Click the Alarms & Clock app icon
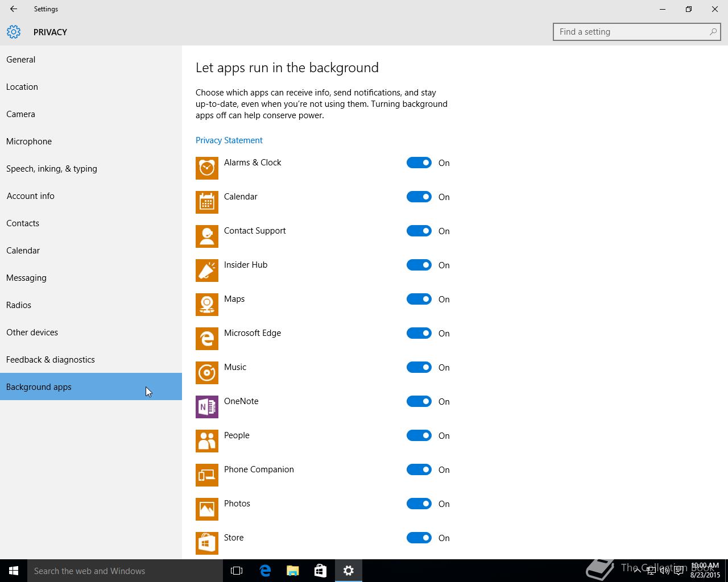728x582 pixels. [x=207, y=168]
